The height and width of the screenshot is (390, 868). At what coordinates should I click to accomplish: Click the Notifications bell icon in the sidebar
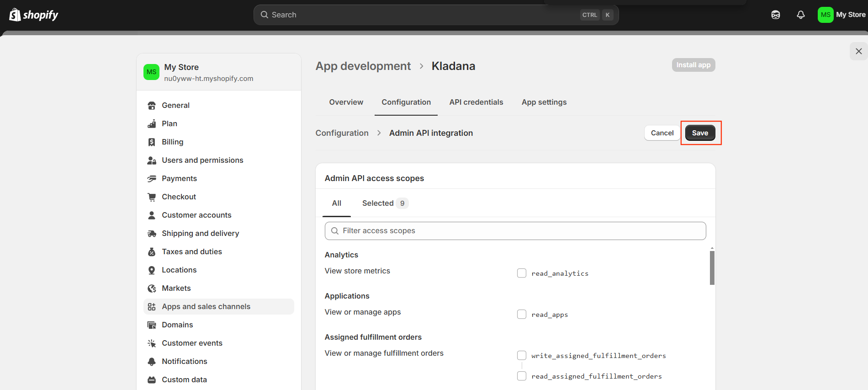(x=152, y=362)
